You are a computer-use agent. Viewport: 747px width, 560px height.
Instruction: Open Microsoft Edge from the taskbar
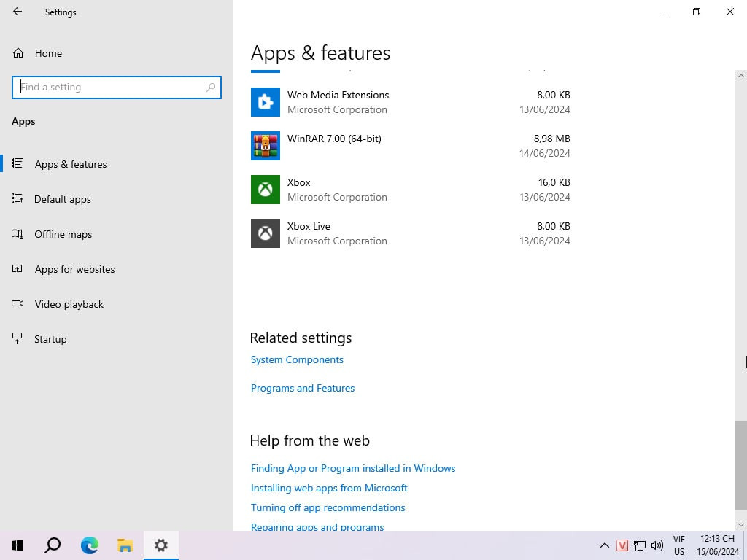89,545
